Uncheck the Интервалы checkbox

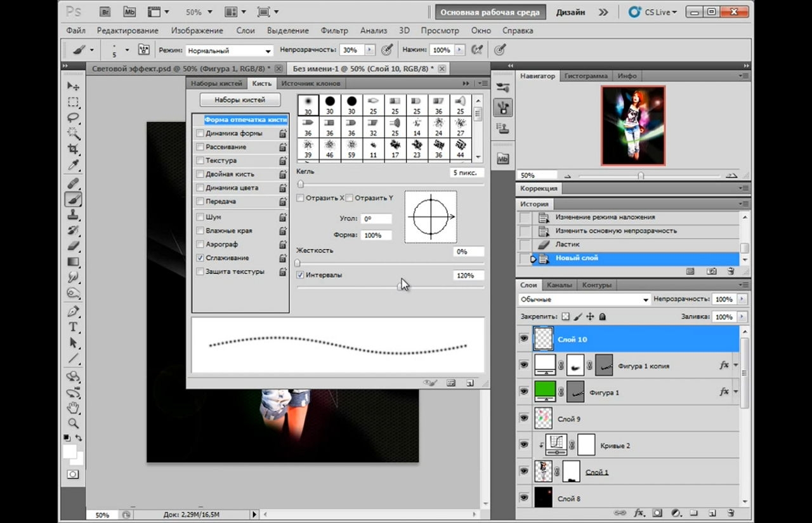pyautogui.click(x=301, y=275)
